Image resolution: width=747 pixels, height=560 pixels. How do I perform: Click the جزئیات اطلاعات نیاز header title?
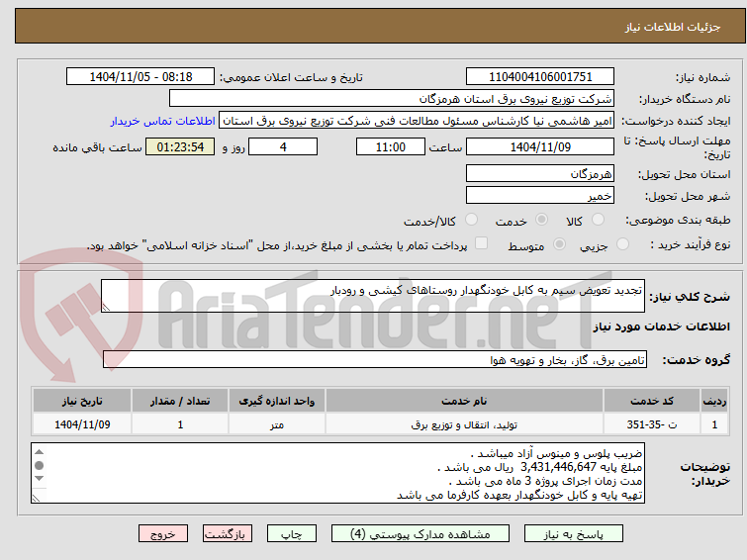coord(673,27)
